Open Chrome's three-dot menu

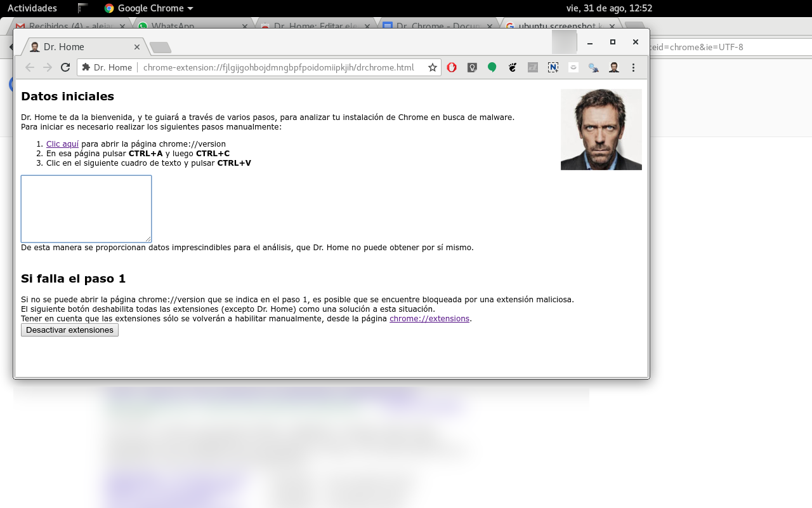633,67
